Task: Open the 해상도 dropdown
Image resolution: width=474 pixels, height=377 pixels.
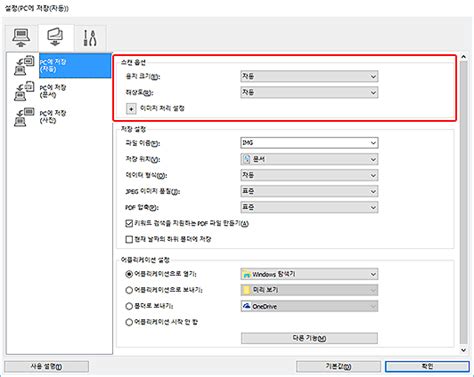Action: pyautogui.click(x=309, y=92)
